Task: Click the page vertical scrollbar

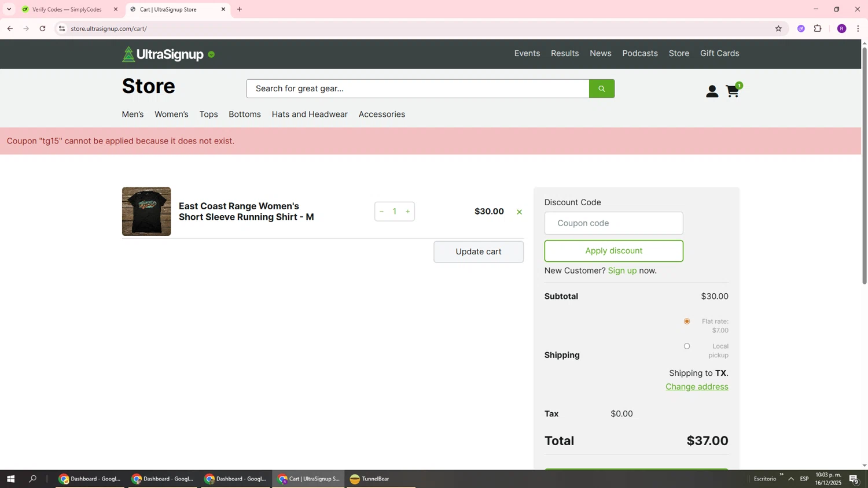Action: (x=865, y=165)
